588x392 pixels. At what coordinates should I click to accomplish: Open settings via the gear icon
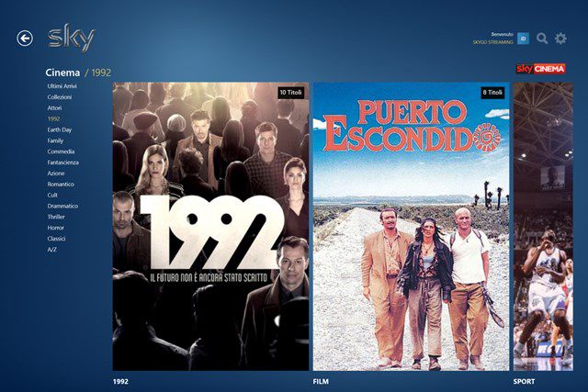pos(560,39)
